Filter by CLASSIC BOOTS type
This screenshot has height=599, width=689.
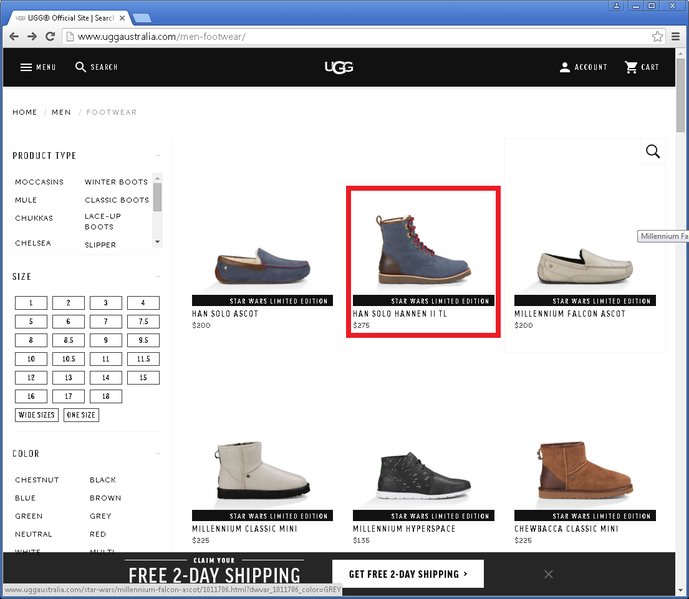tap(117, 200)
